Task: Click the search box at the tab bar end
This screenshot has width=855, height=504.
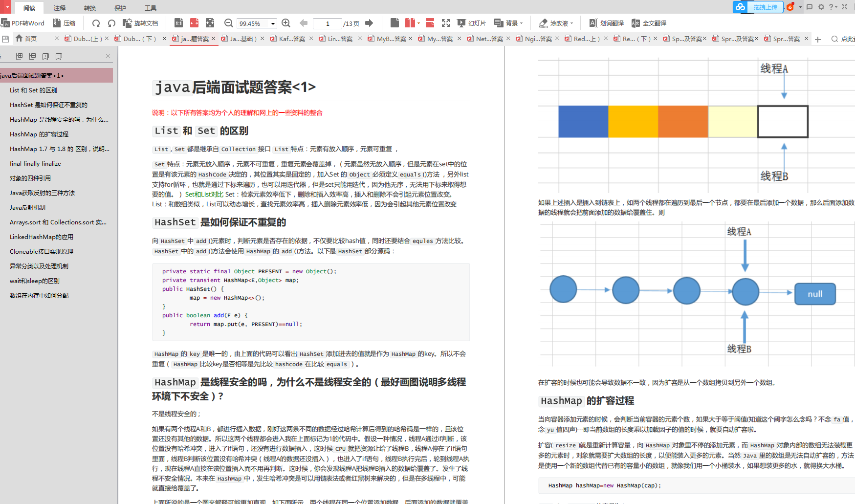Action: pos(843,39)
